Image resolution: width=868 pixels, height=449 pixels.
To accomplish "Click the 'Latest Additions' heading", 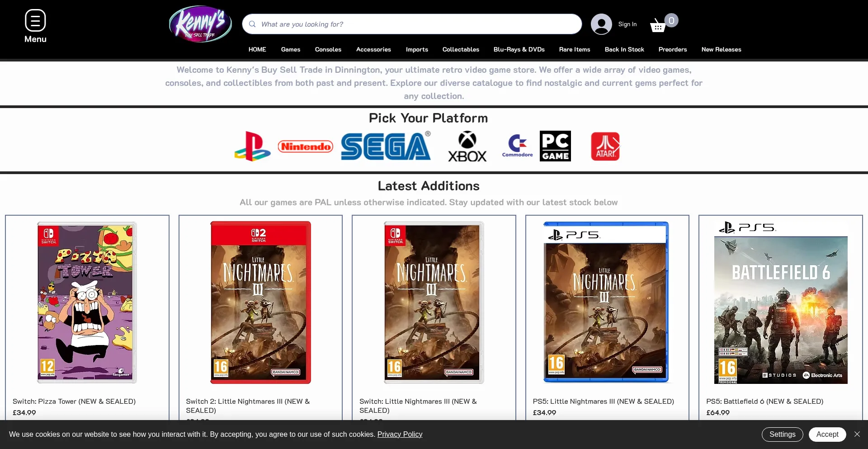I will click(429, 186).
